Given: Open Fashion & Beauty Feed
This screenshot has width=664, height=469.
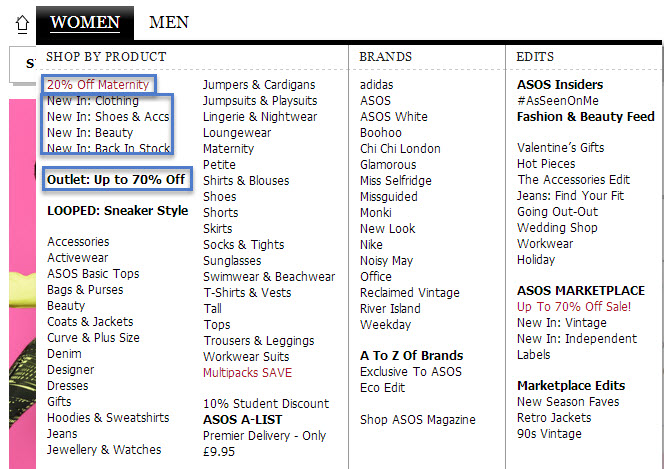Looking at the screenshot, I should pyautogui.click(x=586, y=117).
